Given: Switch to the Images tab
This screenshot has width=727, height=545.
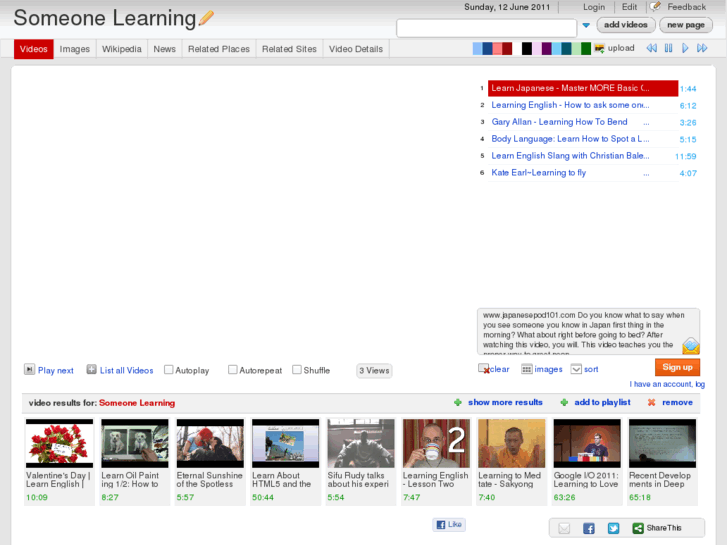Looking at the screenshot, I should [x=75, y=49].
